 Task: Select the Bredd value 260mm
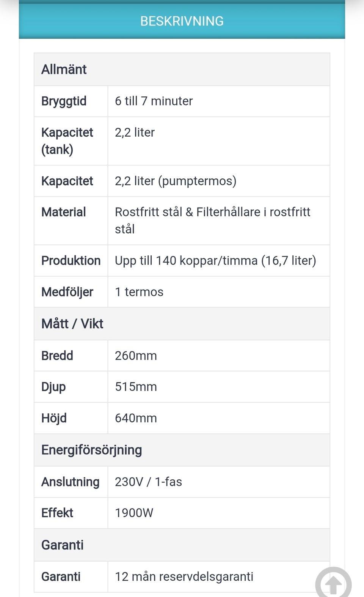pyautogui.click(x=136, y=356)
